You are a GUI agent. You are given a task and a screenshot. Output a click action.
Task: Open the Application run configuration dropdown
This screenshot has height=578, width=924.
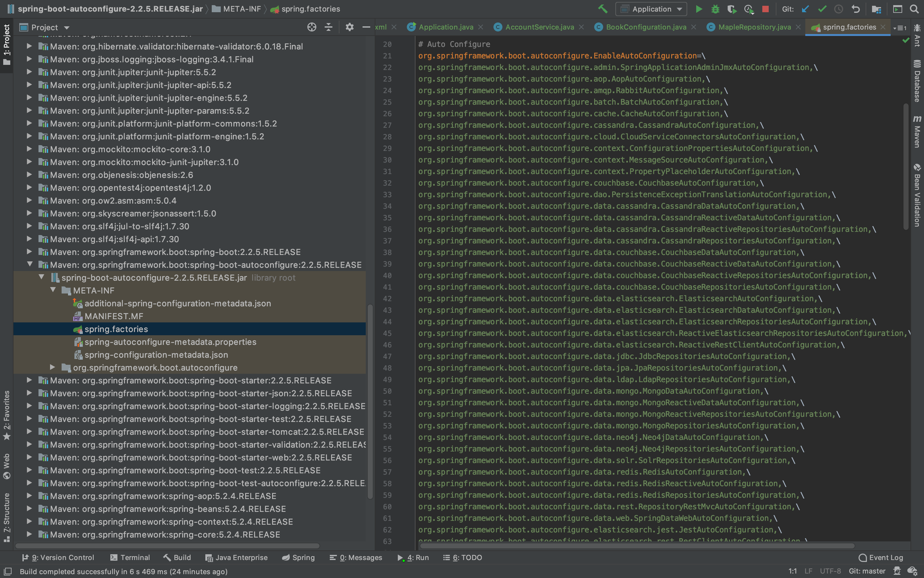pyautogui.click(x=651, y=9)
